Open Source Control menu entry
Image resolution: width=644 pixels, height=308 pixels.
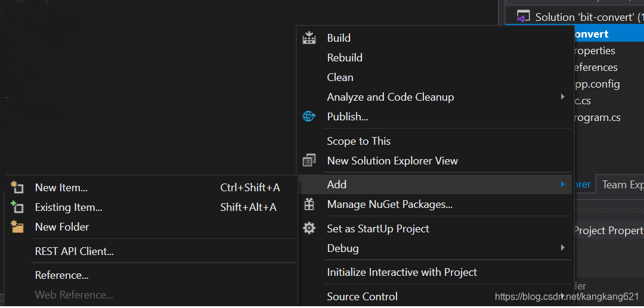[x=362, y=297]
